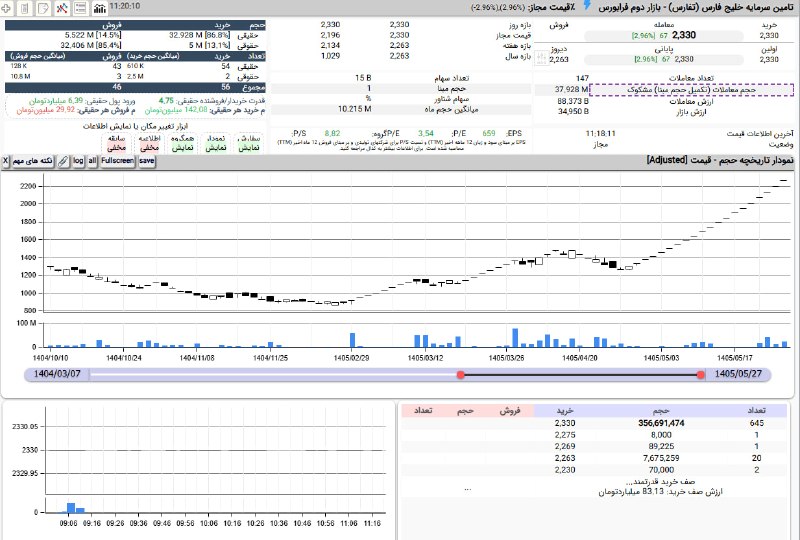Open the technical line-chart icon in top toolbar
Screen dimensions: 800x540
coord(62,8)
